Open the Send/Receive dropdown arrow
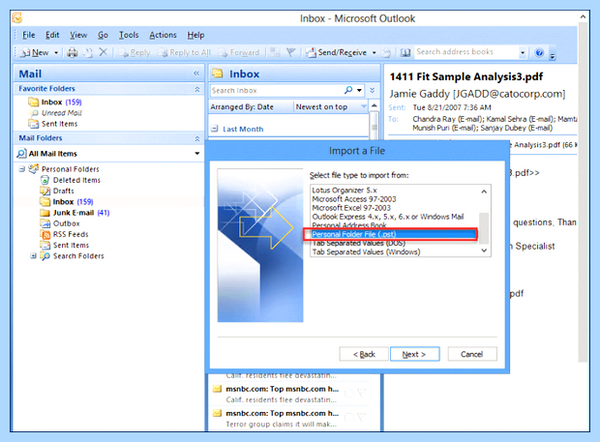600x442 pixels. (374, 52)
